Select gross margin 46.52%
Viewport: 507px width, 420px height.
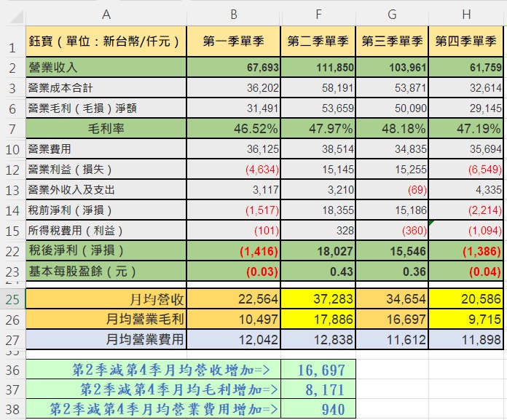pyautogui.click(x=233, y=129)
